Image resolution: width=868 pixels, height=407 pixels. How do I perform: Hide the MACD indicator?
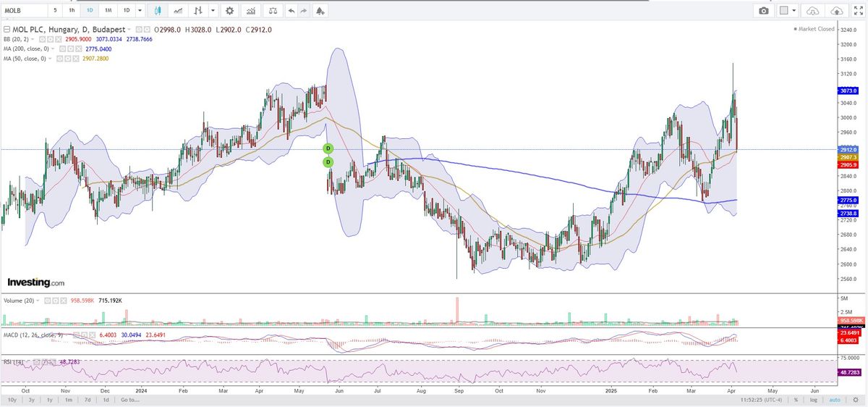pyautogui.click(x=76, y=335)
